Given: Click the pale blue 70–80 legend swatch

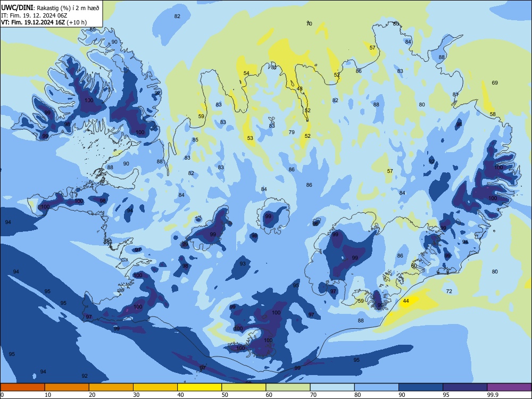Looking at the screenshot, I should click(x=332, y=387).
